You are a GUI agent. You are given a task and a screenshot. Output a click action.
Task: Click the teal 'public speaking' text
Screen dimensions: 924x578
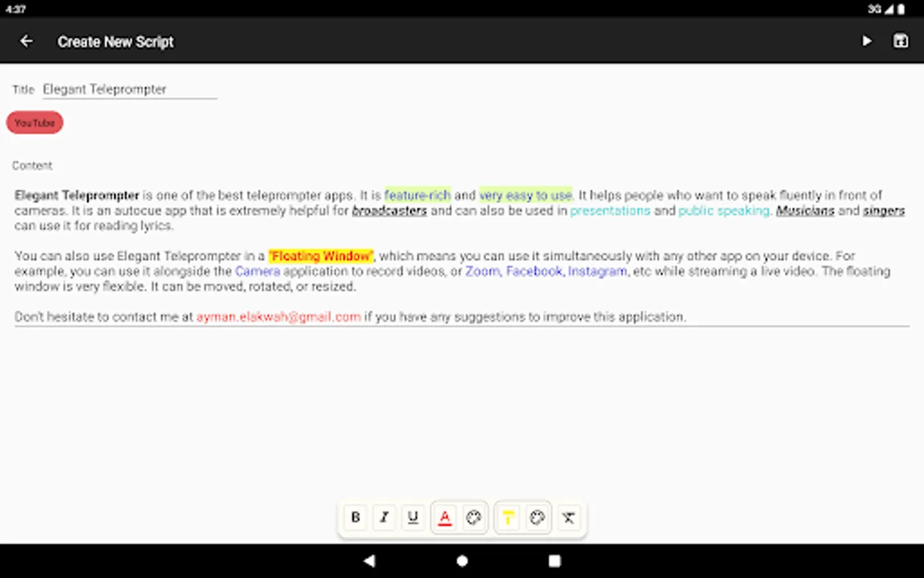click(x=724, y=211)
